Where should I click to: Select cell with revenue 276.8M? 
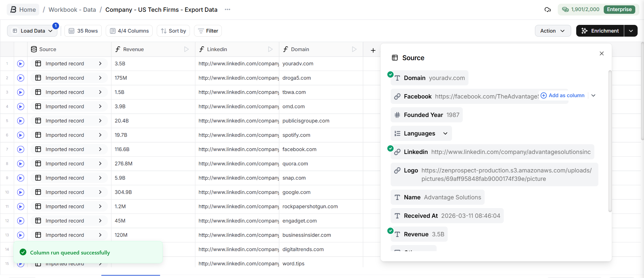(153, 164)
